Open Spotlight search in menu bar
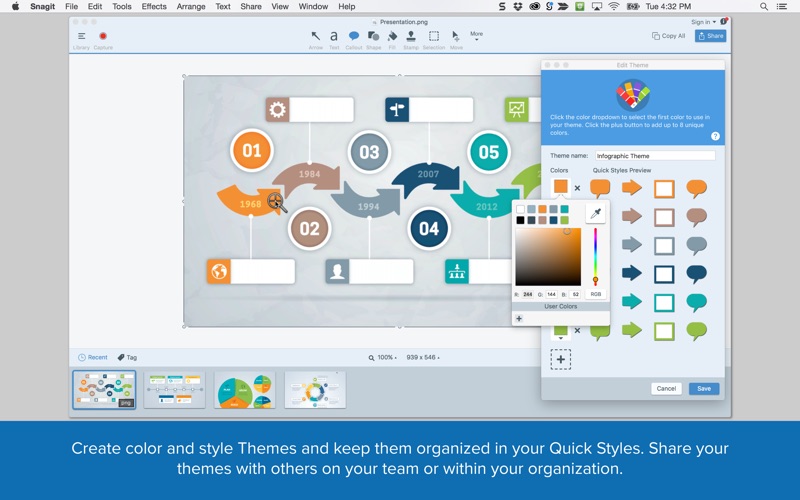 pos(764,7)
